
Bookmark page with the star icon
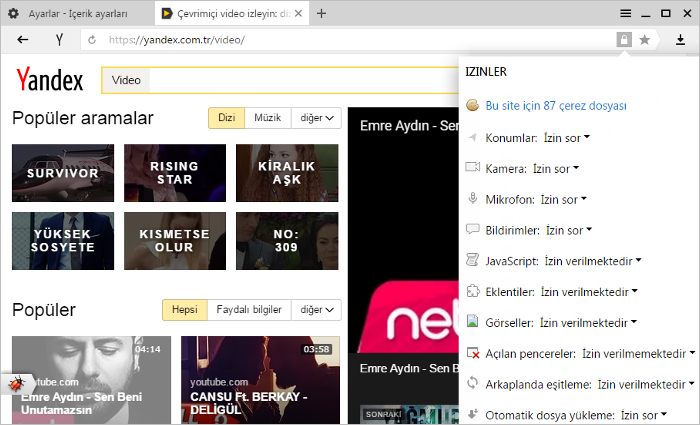pyautogui.click(x=645, y=40)
